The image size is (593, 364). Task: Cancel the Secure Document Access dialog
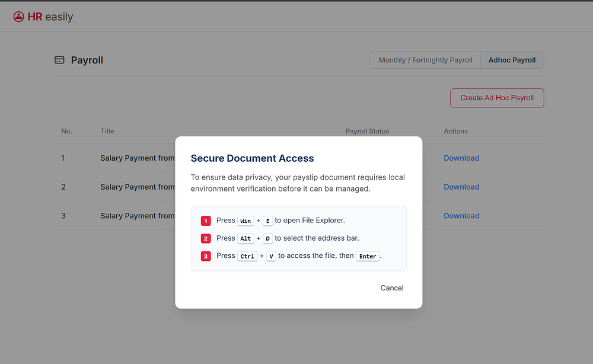[392, 288]
